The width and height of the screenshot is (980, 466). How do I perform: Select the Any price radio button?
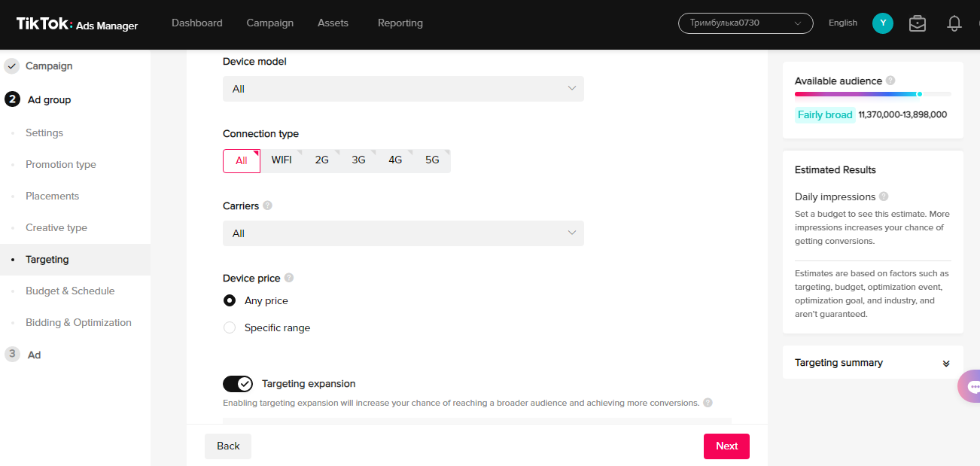230,300
